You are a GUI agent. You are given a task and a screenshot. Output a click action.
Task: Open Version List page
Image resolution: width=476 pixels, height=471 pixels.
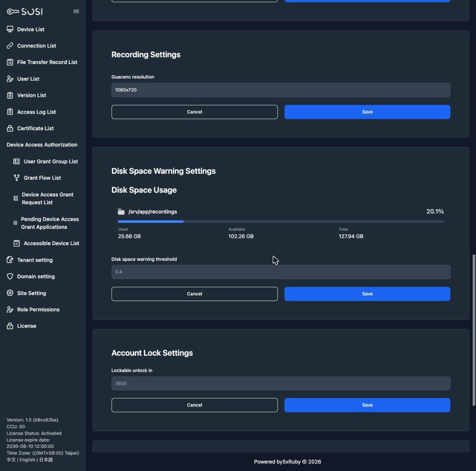coord(32,95)
